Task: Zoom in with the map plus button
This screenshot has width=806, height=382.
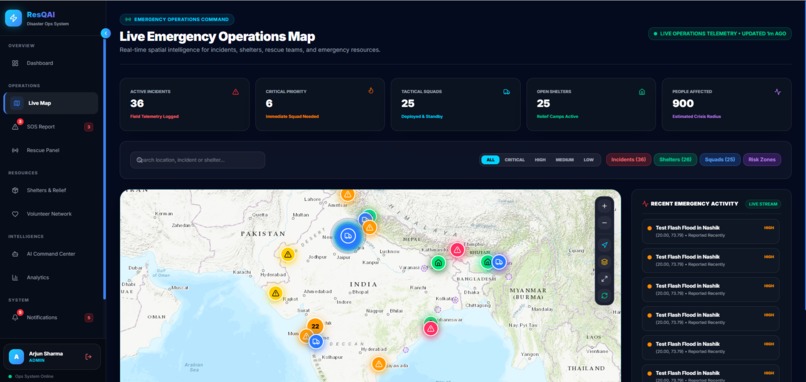Action: coord(604,206)
